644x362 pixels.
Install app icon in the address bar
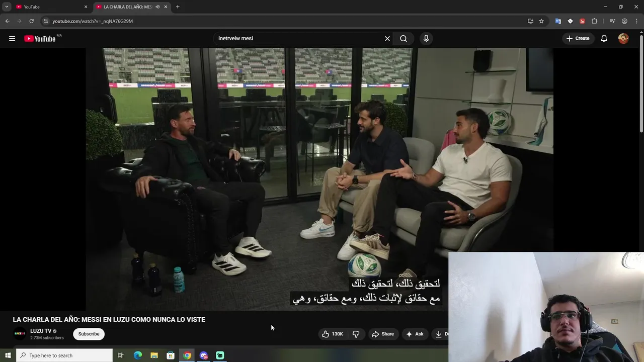pyautogui.click(x=530, y=21)
